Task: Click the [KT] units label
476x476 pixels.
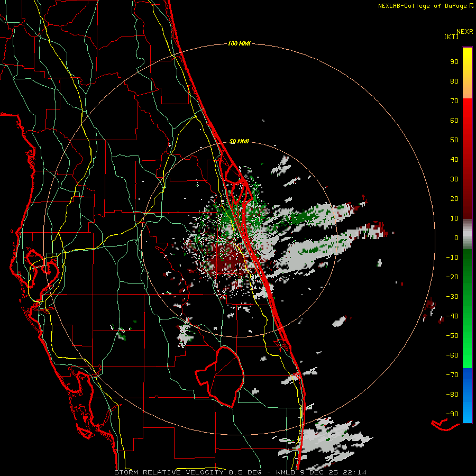Action: coord(452,36)
